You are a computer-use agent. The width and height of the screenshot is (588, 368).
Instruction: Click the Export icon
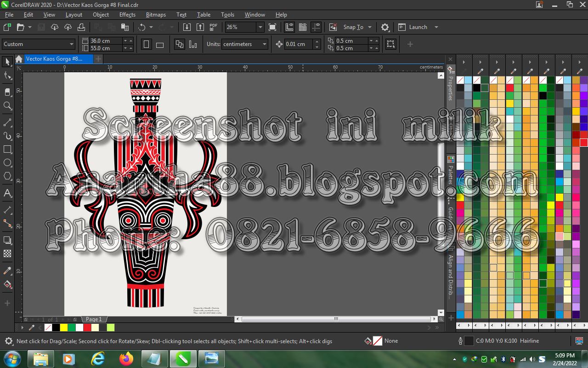(x=200, y=27)
